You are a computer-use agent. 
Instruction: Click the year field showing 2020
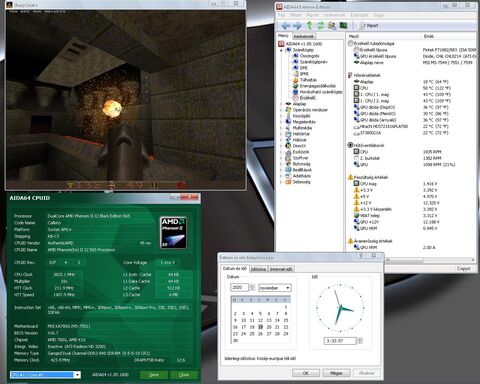click(x=240, y=287)
